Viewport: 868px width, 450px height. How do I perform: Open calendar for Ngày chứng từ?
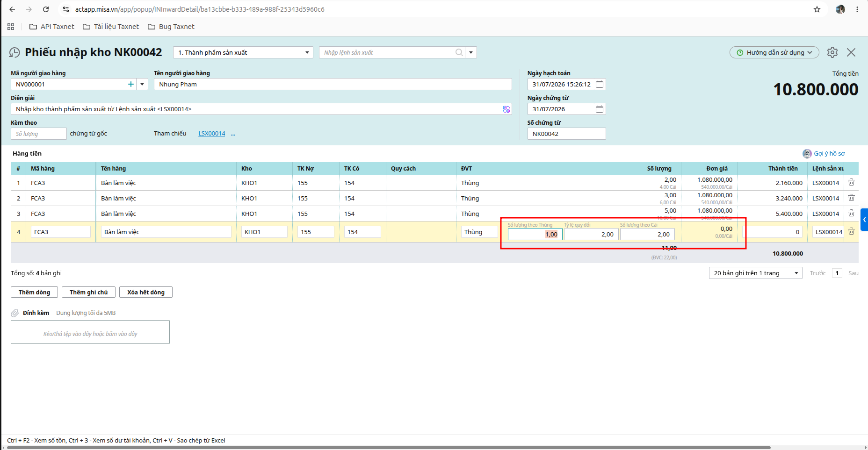click(x=600, y=109)
